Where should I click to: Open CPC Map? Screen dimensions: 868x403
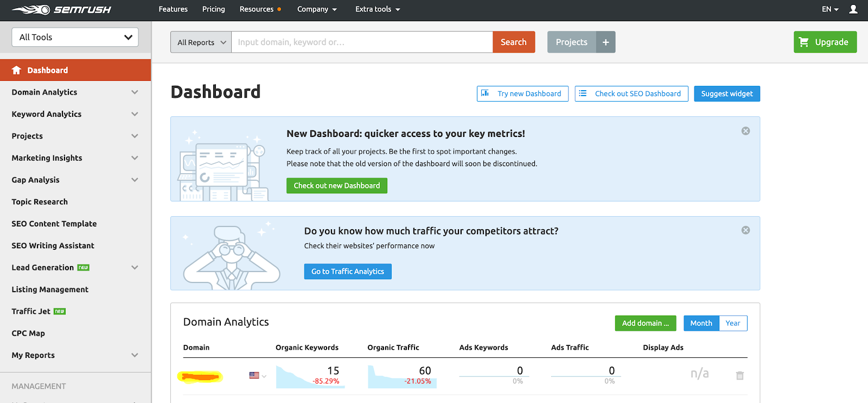tap(28, 333)
